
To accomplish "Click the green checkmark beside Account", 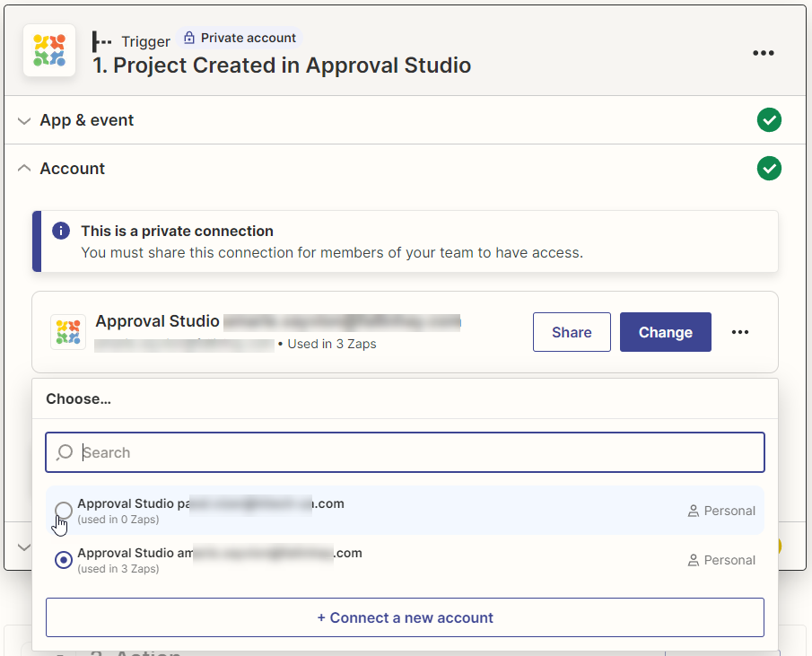I will point(769,169).
